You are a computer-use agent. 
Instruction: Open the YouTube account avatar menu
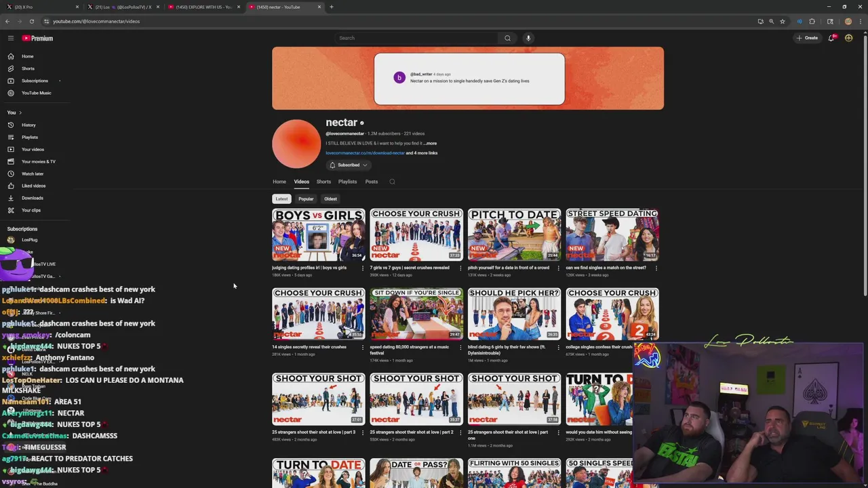[848, 38]
